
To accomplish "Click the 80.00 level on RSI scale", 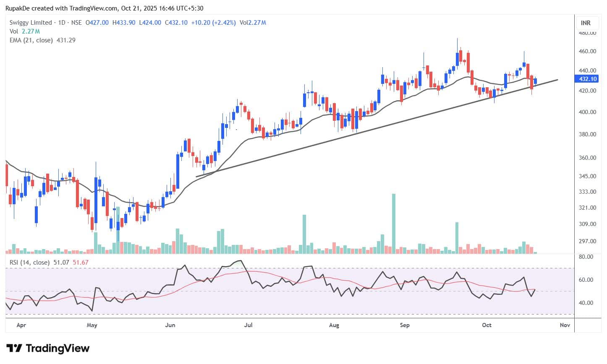I will tap(586, 257).
